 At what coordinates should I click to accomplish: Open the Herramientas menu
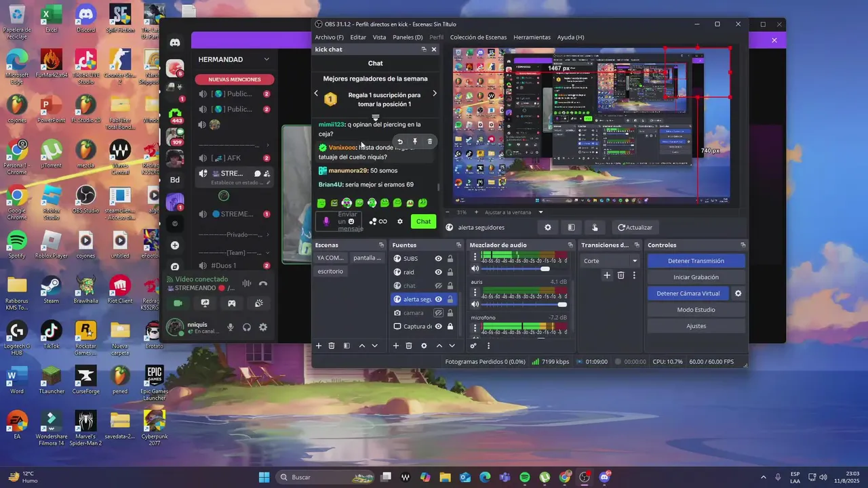(532, 37)
